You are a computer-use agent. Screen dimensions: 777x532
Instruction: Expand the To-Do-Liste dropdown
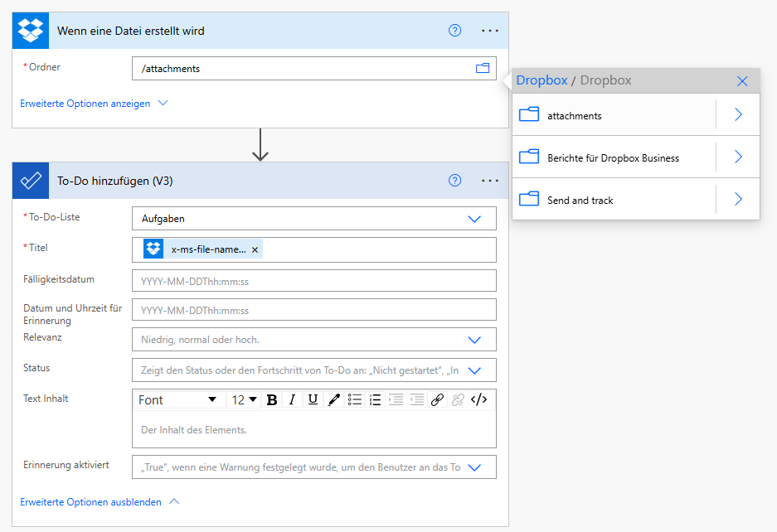[474, 219]
